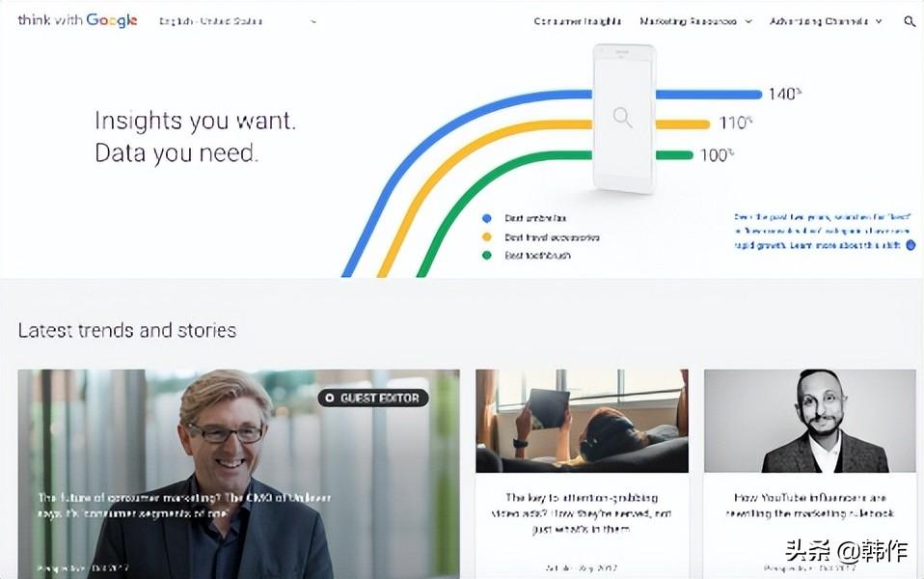Image resolution: width=924 pixels, height=579 pixels.
Task: Expand the Marketing Resources menu chevron
Action: (x=748, y=21)
